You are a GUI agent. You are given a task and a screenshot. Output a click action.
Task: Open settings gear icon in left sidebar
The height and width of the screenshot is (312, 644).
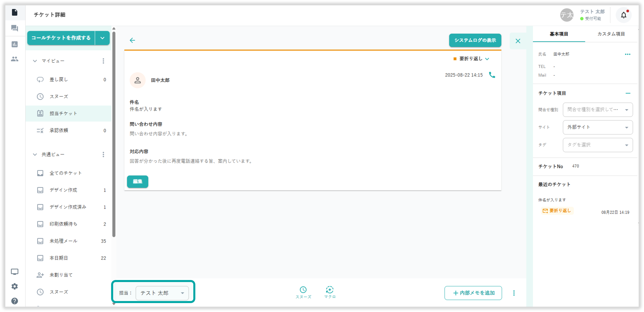coord(15,286)
